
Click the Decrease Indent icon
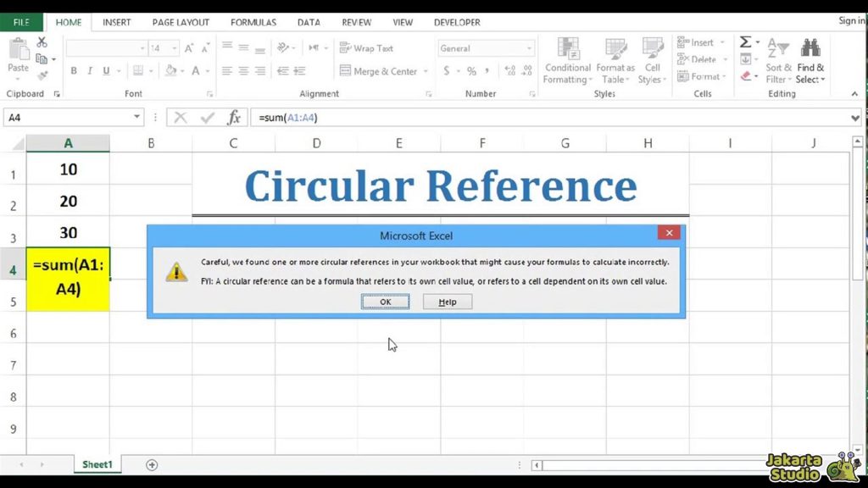[283, 71]
